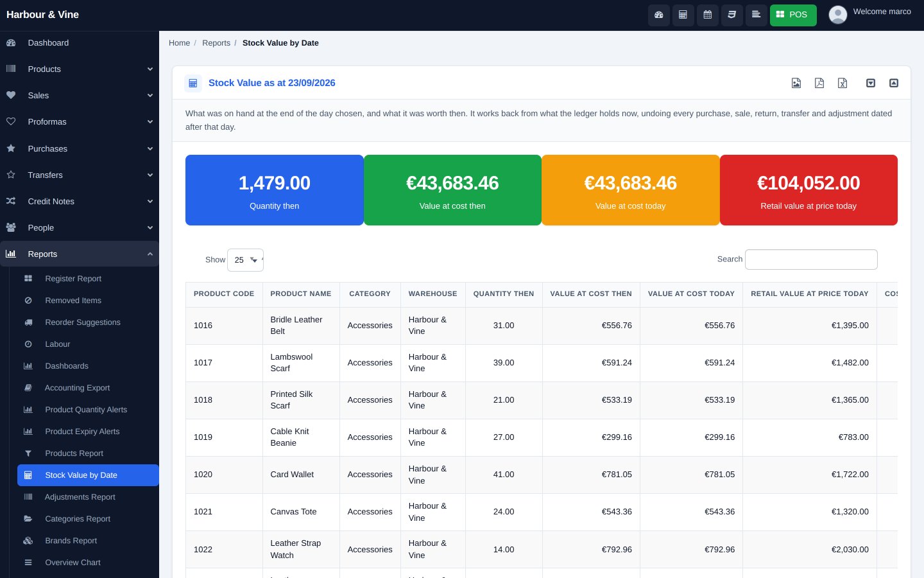924x578 pixels.
Task: Expand the Products menu
Action: 80,69
